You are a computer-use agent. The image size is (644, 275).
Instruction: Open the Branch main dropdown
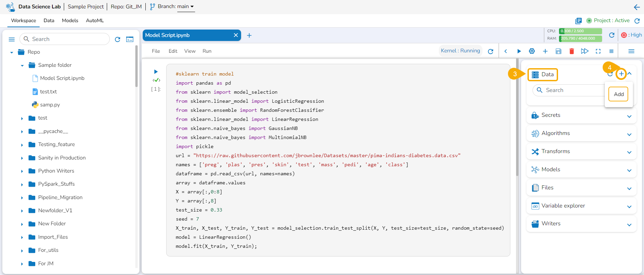(186, 6)
